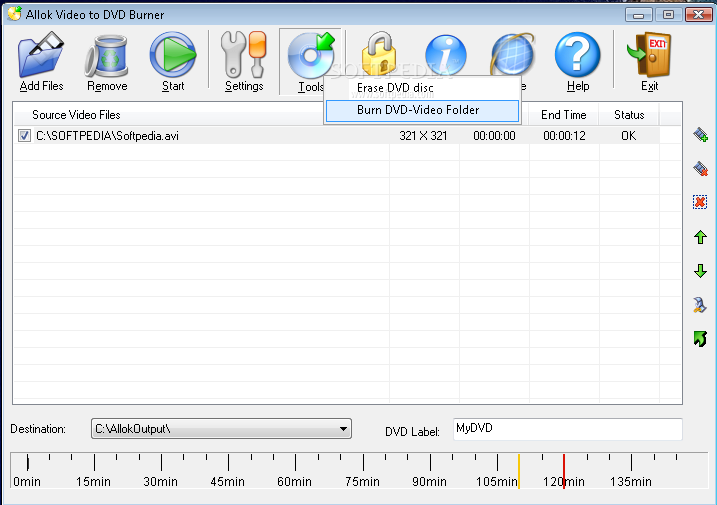Click the film strip with key icon
Viewport: 717px width, 505px height.
[x=700, y=305]
